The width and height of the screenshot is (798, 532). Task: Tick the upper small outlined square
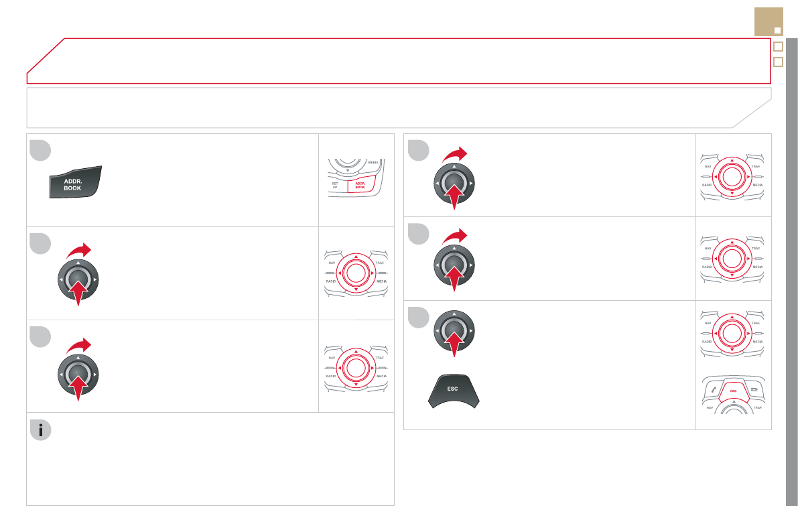click(778, 47)
